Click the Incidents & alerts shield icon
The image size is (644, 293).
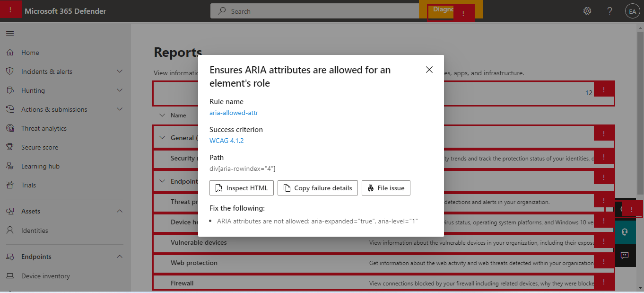10,71
